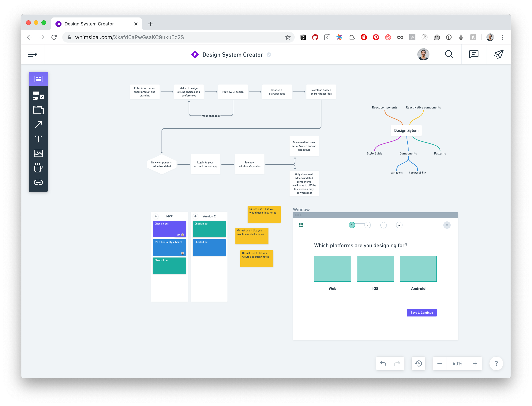Select the link tool in sidebar
This screenshot has height=406, width=532.
pos(38,182)
